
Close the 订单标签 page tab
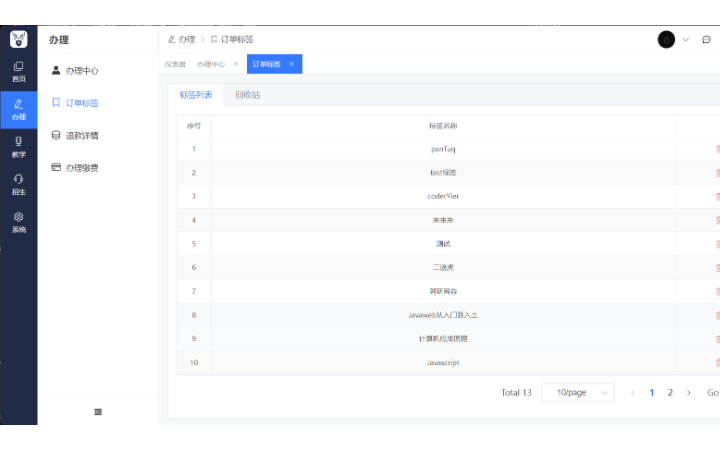click(291, 64)
